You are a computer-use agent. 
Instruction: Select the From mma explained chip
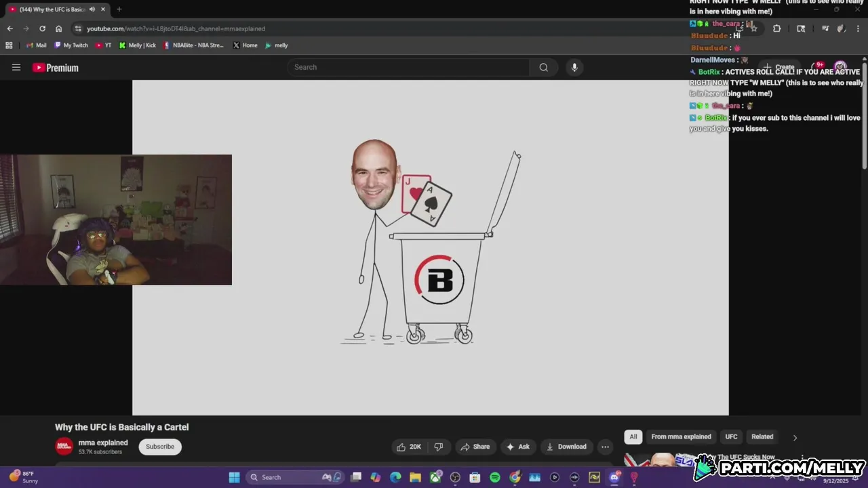681,436
